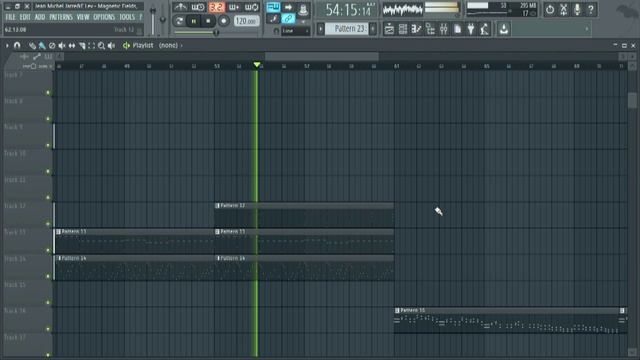Mute Track 12 with its green switch
This screenshot has height=360, width=640.
48,224
